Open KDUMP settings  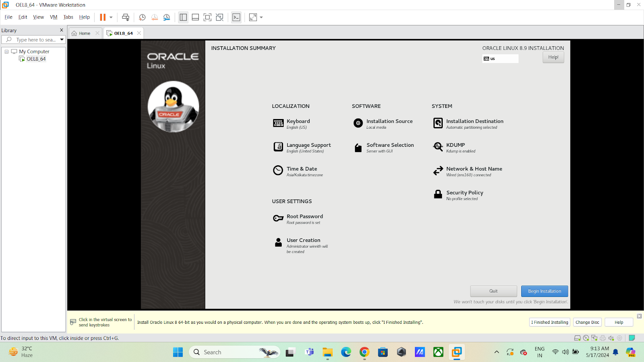454,148
